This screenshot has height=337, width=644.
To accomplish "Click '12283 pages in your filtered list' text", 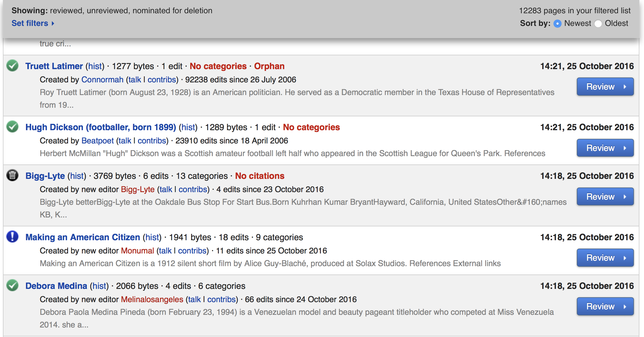I will [x=575, y=11].
